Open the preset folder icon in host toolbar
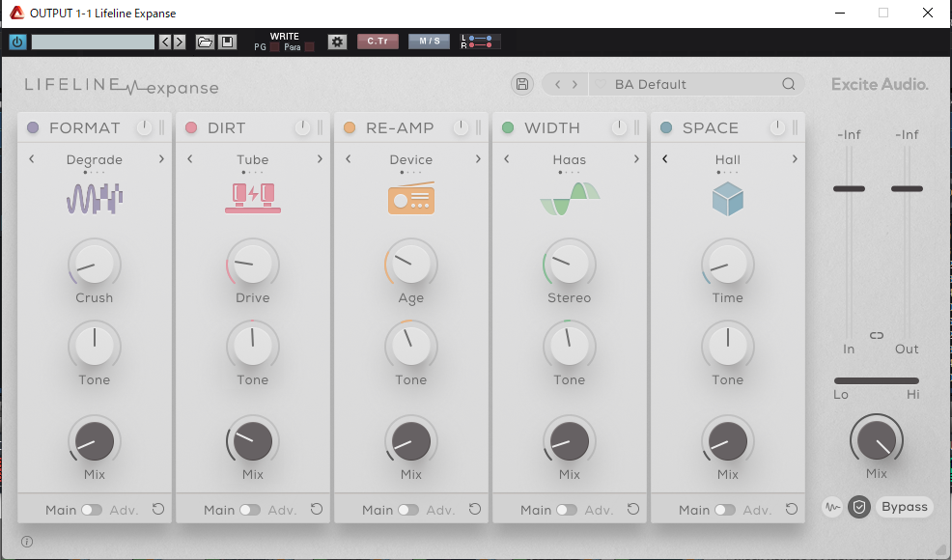952x560 pixels. pos(206,42)
